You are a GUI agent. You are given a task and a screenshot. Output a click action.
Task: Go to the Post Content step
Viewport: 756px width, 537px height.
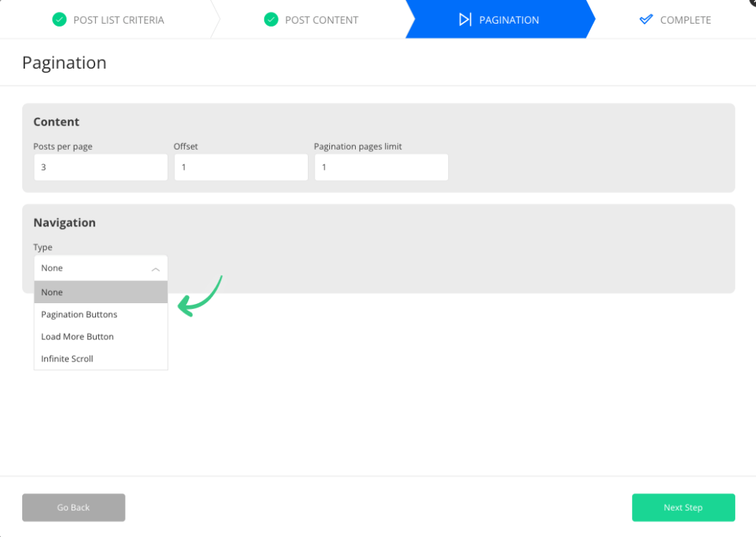312,20
